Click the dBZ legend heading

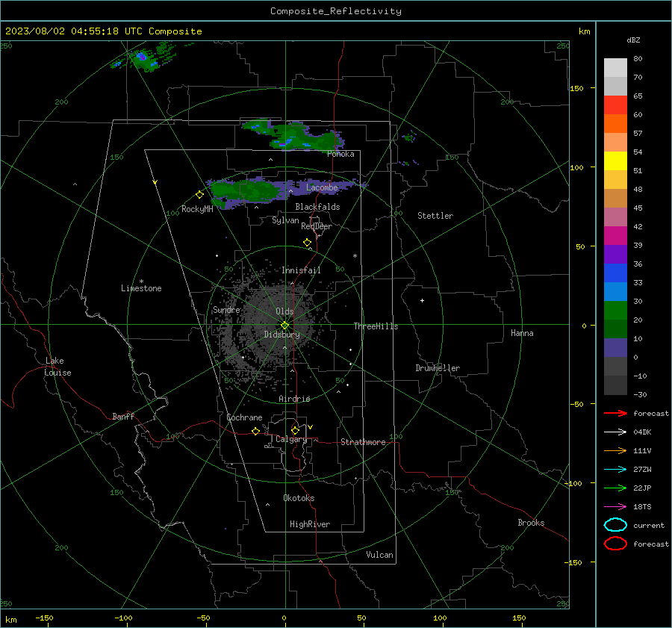[633, 40]
